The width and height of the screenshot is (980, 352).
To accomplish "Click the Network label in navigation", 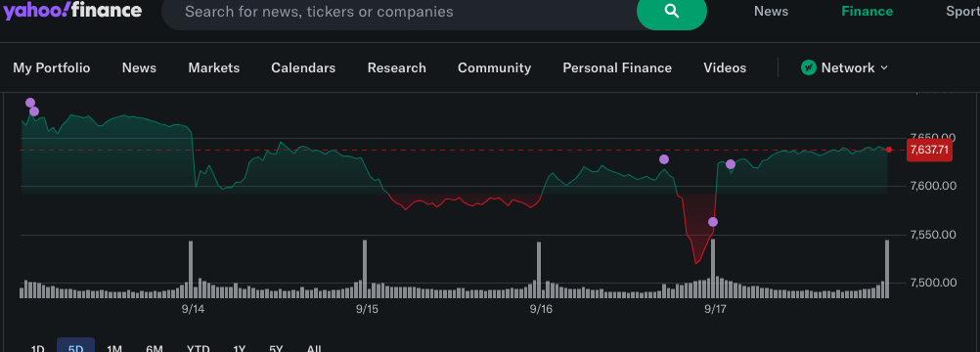I will tap(848, 67).
